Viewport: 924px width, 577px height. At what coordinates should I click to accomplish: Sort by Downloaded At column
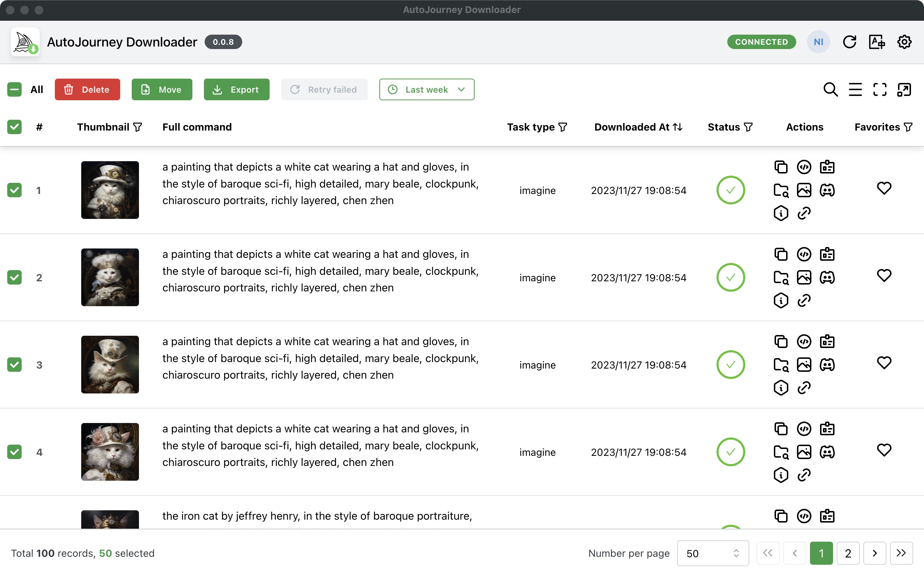677,127
